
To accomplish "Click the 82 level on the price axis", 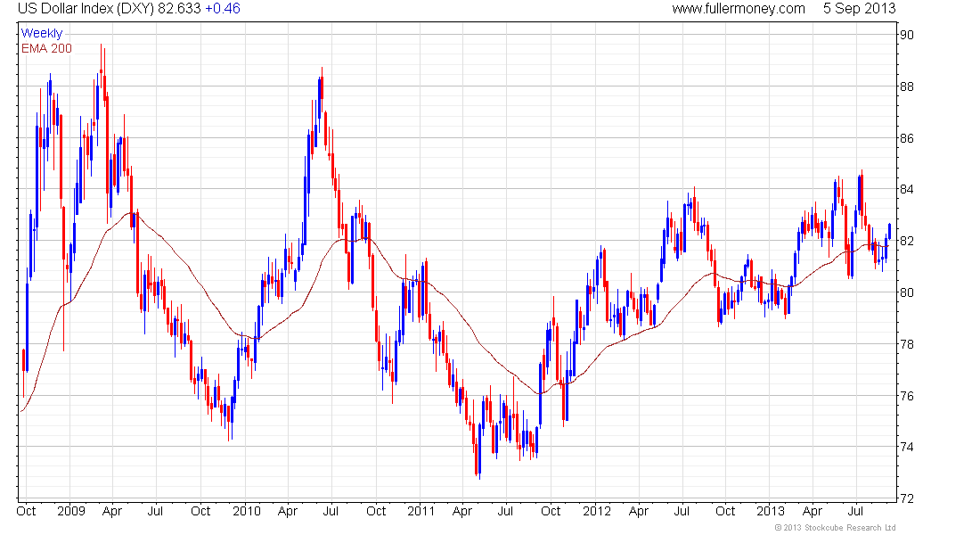I will pyautogui.click(x=907, y=241).
